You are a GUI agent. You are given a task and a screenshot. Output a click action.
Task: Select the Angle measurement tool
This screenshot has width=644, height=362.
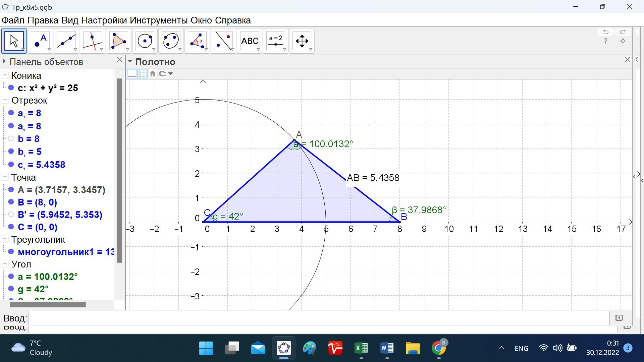[197, 41]
